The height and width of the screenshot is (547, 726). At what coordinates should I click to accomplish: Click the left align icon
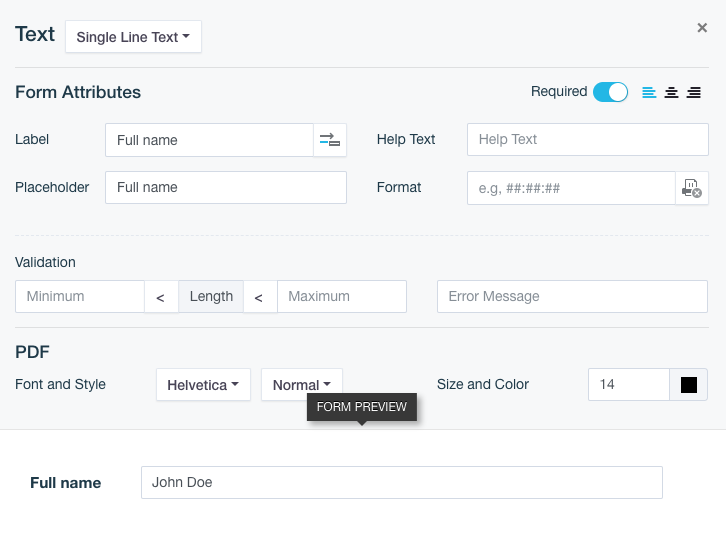coord(649,93)
